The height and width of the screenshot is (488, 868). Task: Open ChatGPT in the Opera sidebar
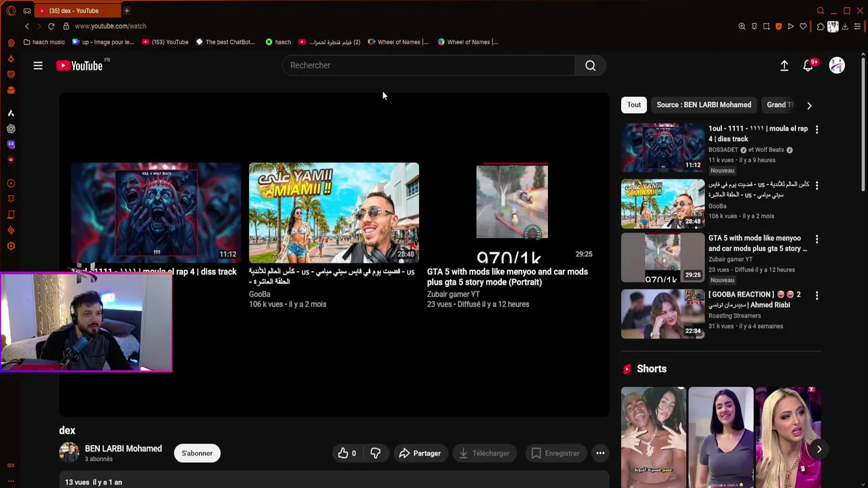[x=11, y=128]
